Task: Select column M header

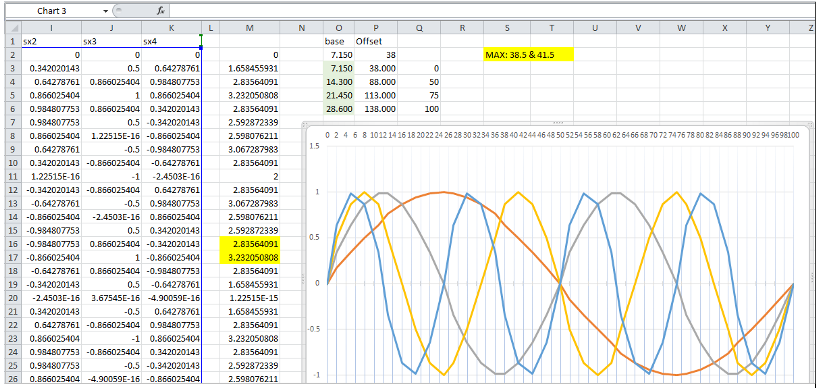Action: pos(250,28)
